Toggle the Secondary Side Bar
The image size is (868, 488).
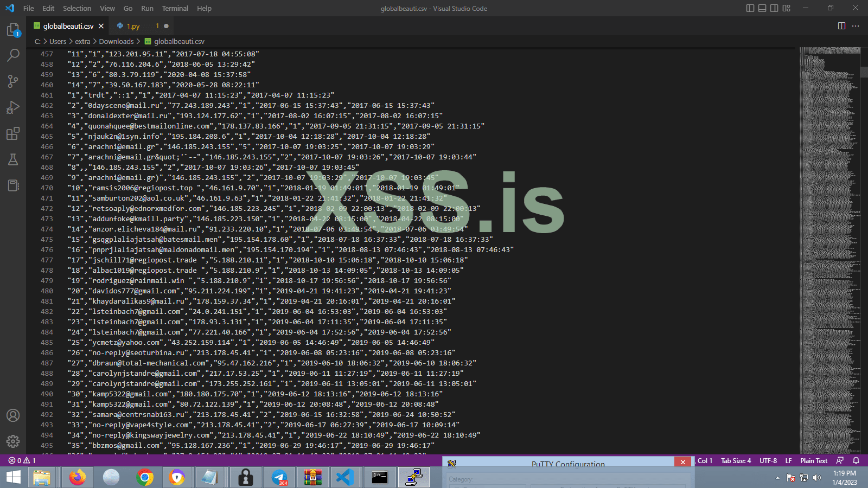(x=774, y=8)
